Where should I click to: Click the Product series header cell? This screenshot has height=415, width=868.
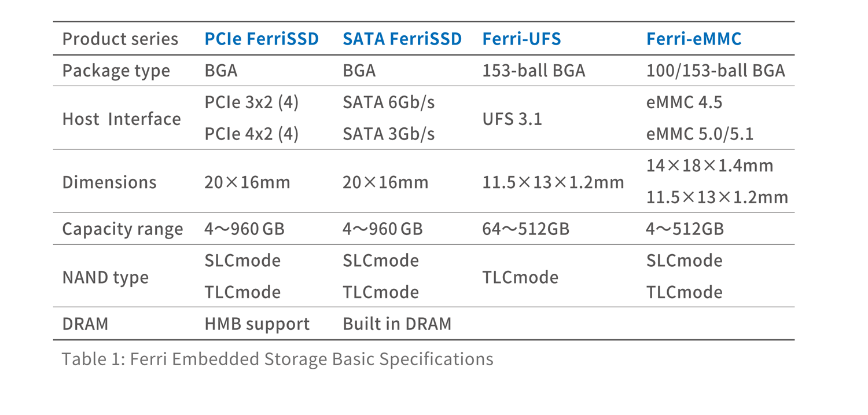pyautogui.click(x=120, y=39)
